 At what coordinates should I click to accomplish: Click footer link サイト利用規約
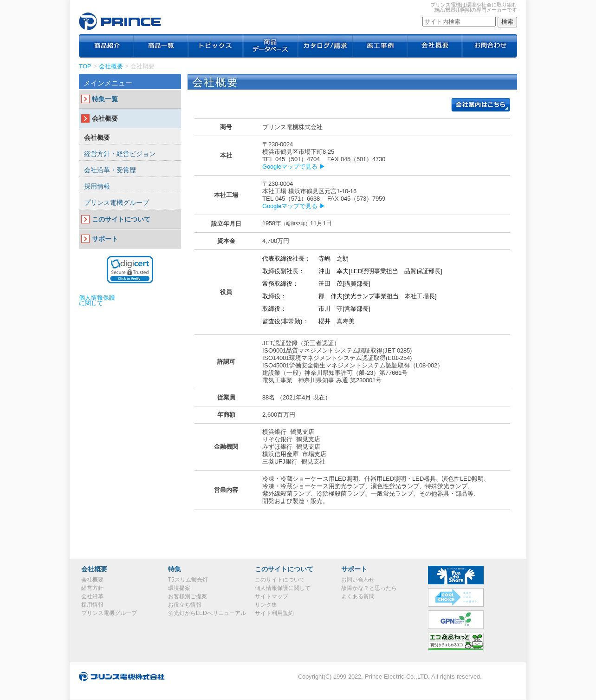click(274, 613)
